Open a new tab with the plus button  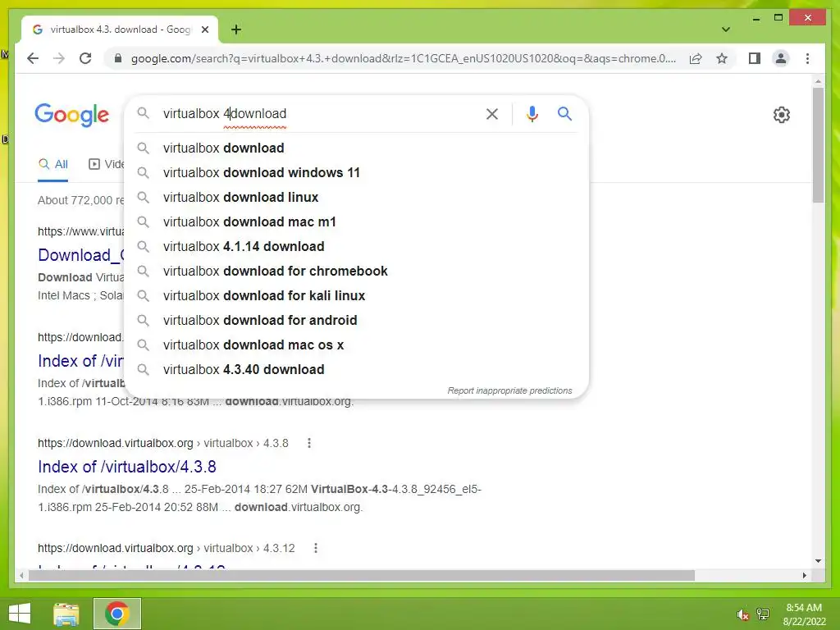click(236, 30)
